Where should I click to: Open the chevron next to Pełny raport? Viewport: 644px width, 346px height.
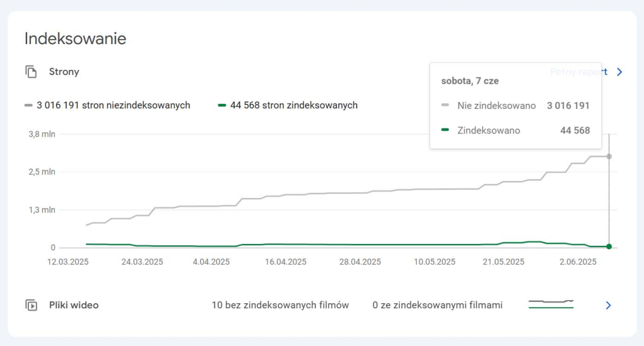[619, 72]
